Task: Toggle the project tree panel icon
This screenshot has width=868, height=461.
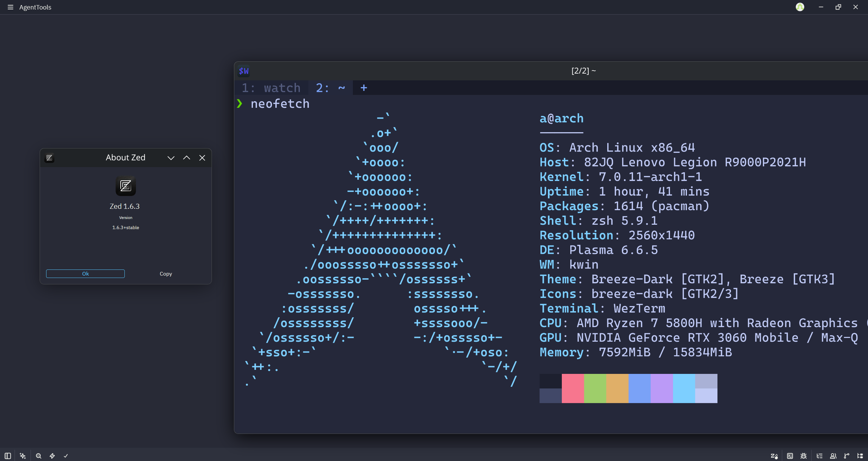Action: 860,456
